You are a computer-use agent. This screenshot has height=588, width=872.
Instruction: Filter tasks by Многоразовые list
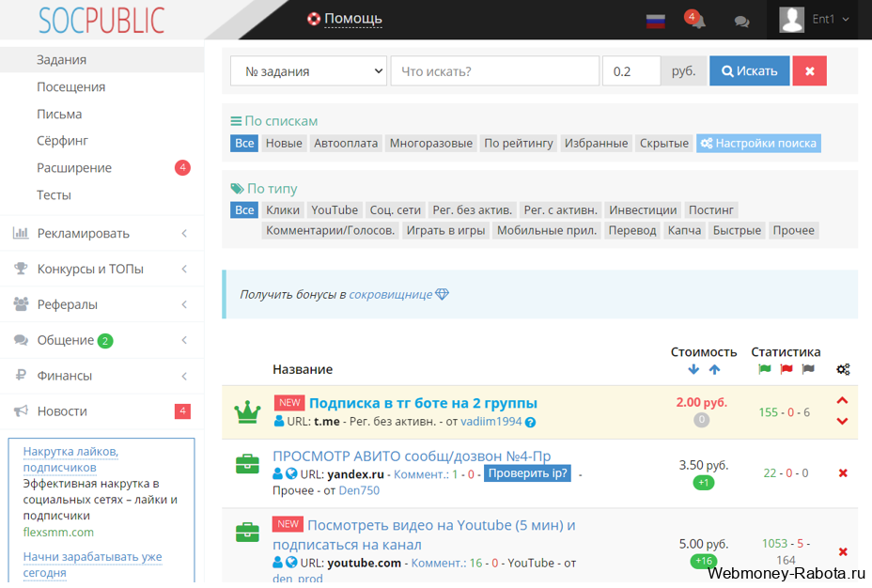pyautogui.click(x=431, y=144)
